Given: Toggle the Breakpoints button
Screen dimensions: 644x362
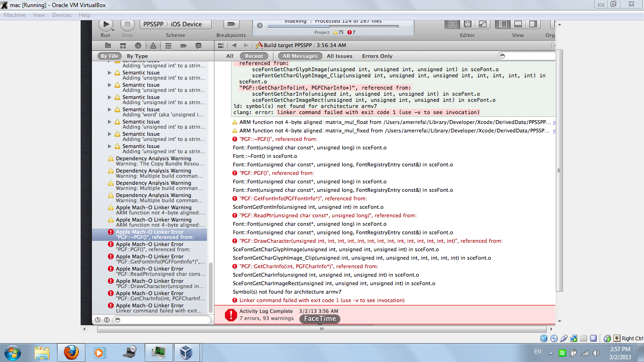Looking at the screenshot, I should click(x=231, y=25).
